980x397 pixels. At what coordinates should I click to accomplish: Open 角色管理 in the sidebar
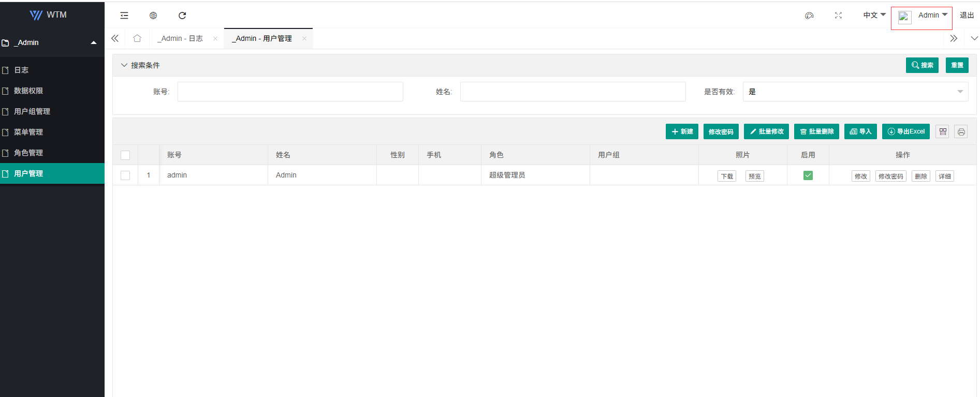(x=52, y=153)
